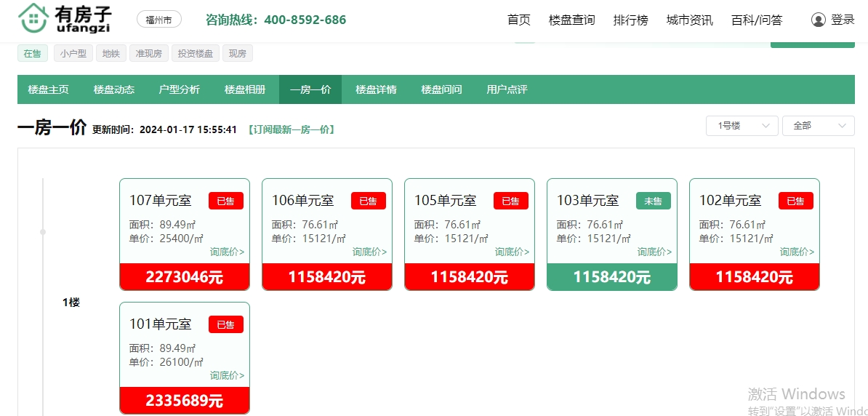Click the 订阅最新一房一价 link
Viewport: 868px width, 416px height.
tap(291, 130)
